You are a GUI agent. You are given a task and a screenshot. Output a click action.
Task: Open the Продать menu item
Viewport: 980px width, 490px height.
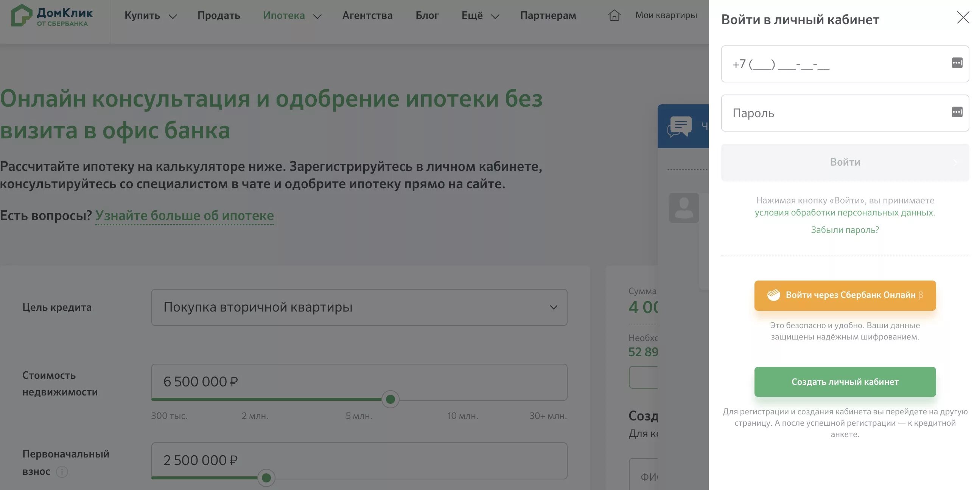tap(218, 16)
